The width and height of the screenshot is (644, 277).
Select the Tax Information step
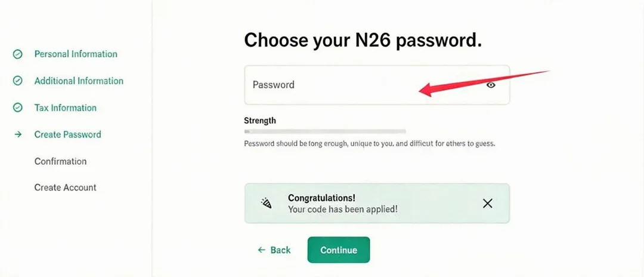tap(65, 108)
